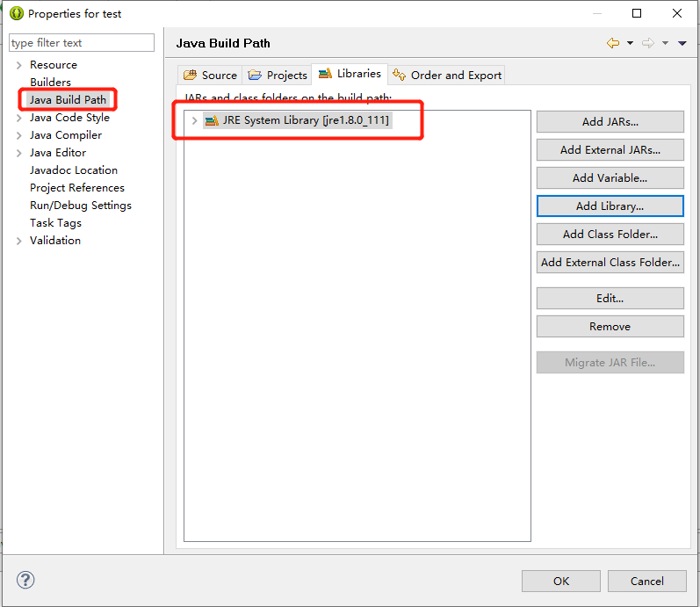Click the Add Library button

[610, 206]
